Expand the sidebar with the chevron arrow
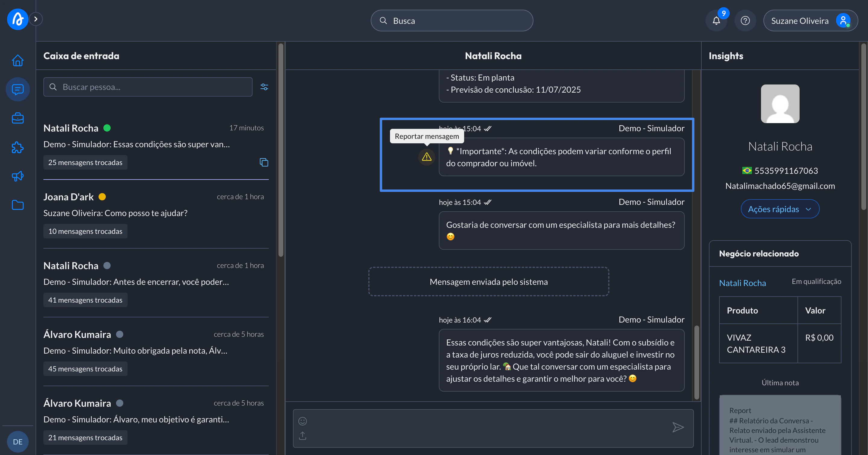This screenshot has height=455, width=868. click(x=36, y=19)
